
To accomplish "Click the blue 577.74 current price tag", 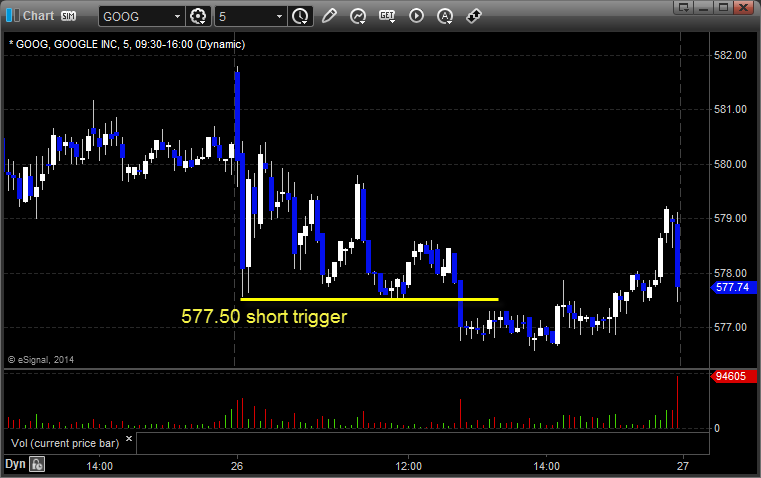I will pos(733,287).
